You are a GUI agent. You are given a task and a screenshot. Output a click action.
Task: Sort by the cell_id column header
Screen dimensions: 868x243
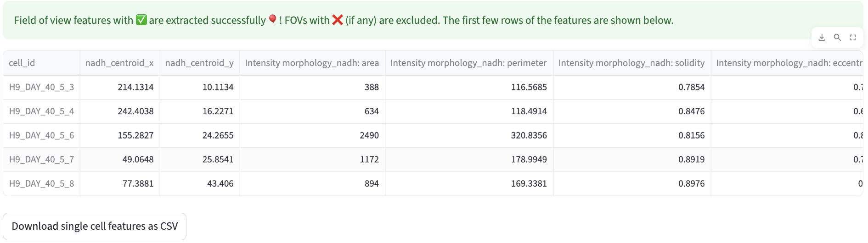coord(41,63)
